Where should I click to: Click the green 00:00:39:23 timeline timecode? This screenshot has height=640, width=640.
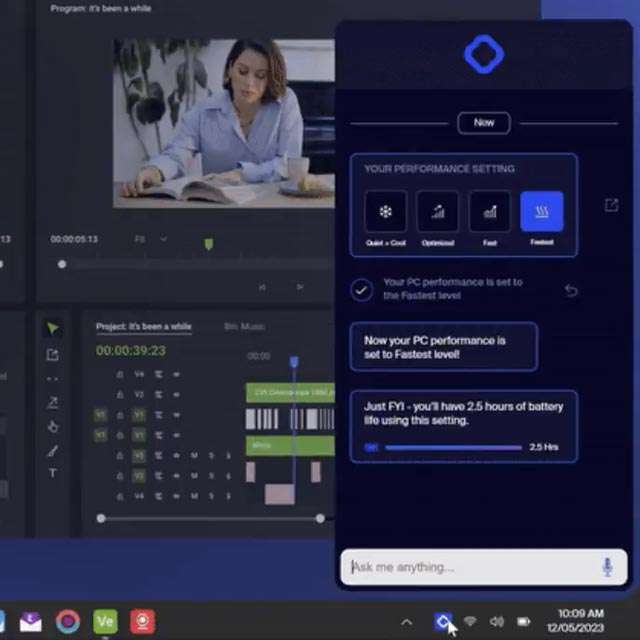[131, 351]
